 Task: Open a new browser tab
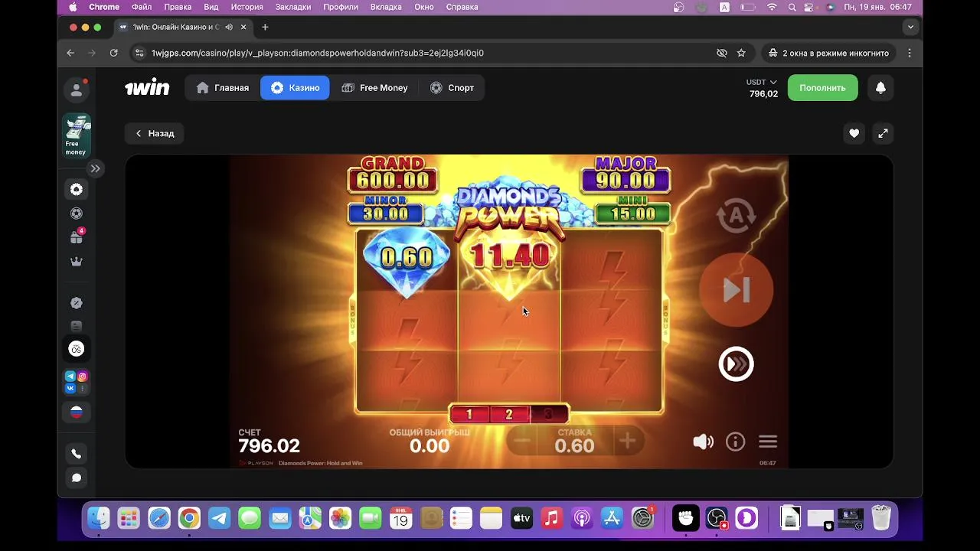pyautogui.click(x=265, y=27)
